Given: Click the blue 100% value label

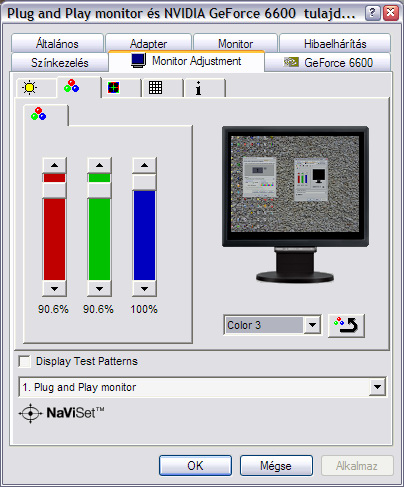Looking at the screenshot, I should [x=144, y=309].
